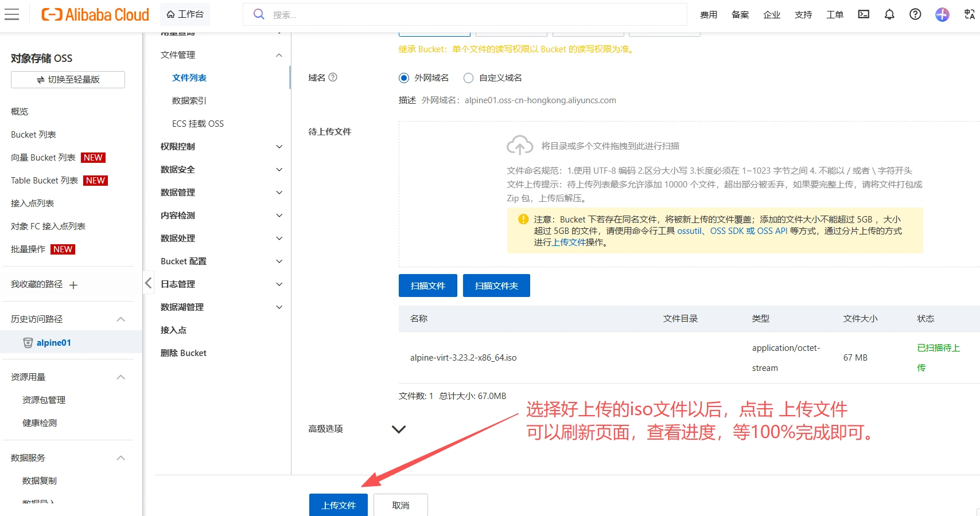
Task: Click the yellow warning icon in the note
Action: pyautogui.click(x=523, y=219)
